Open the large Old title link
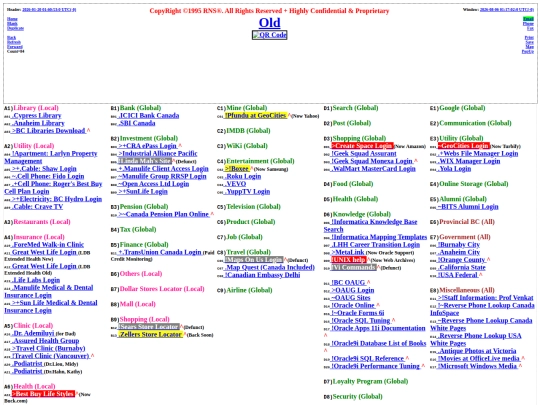The width and height of the screenshot is (540, 405). click(x=269, y=23)
